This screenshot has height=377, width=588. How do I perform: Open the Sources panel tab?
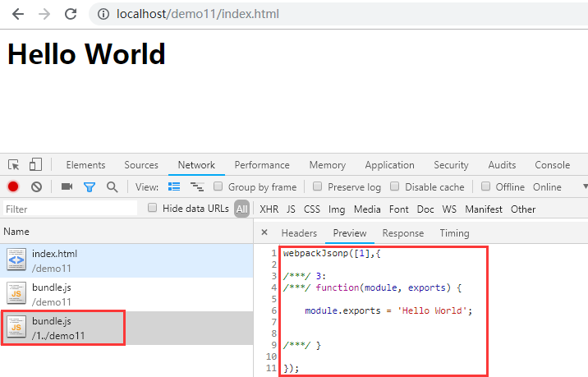coord(141,165)
